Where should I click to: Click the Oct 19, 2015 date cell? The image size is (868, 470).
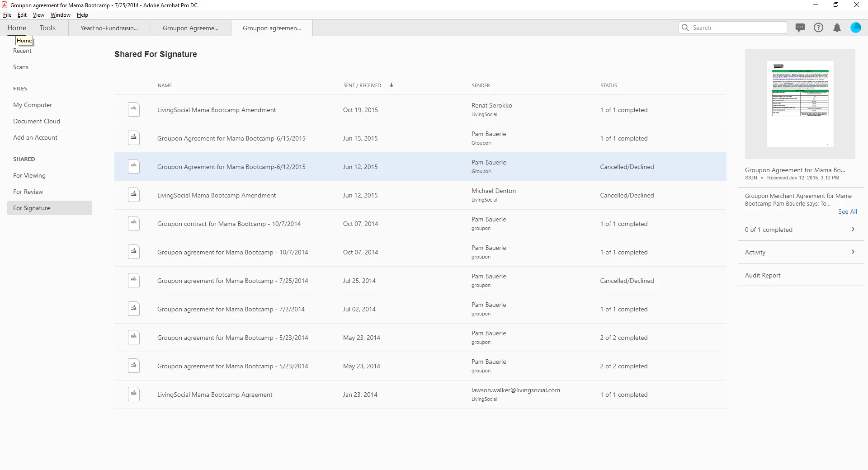[361, 110]
